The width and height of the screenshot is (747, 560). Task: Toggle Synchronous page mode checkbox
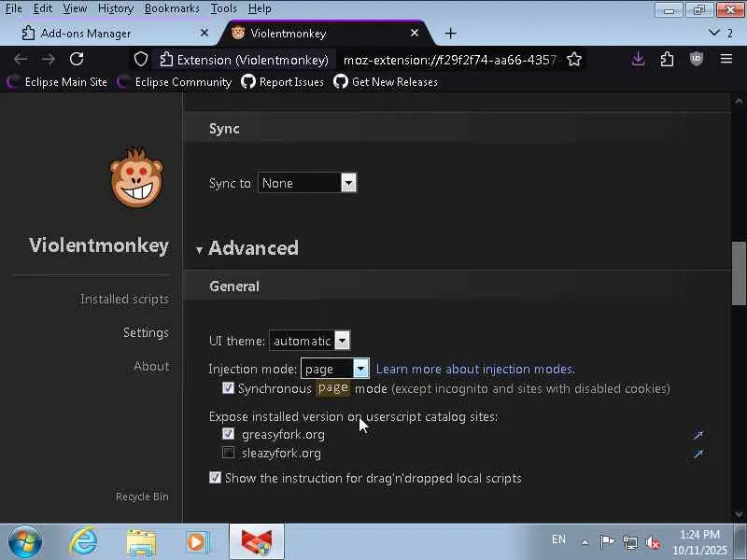pyautogui.click(x=228, y=388)
